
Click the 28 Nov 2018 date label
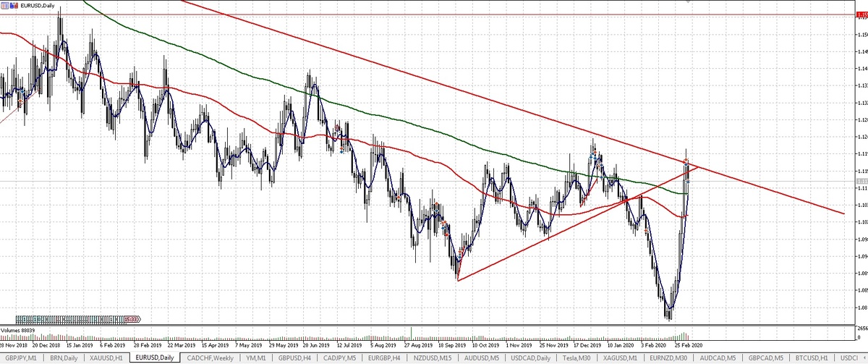[14, 345]
